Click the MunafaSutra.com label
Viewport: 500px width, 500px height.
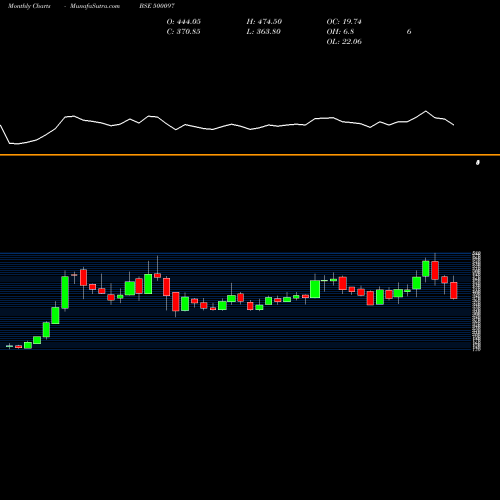click(95, 6)
